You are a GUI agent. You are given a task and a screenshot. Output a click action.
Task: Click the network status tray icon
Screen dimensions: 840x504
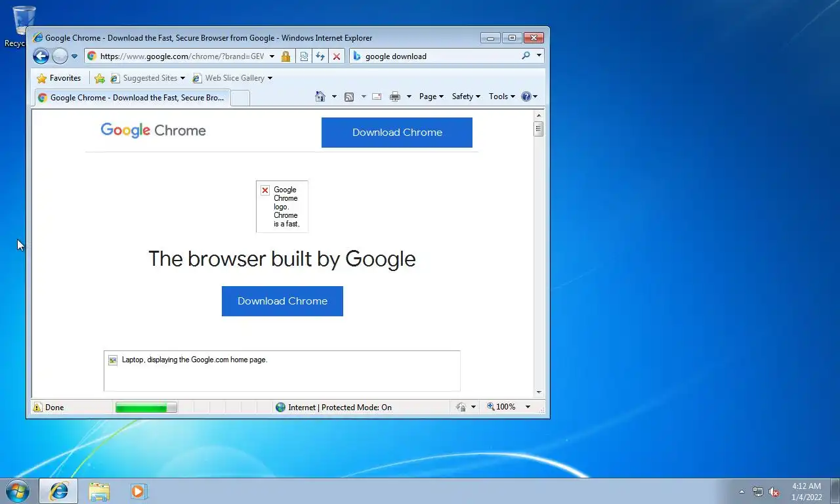pyautogui.click(x=758, y=492)
